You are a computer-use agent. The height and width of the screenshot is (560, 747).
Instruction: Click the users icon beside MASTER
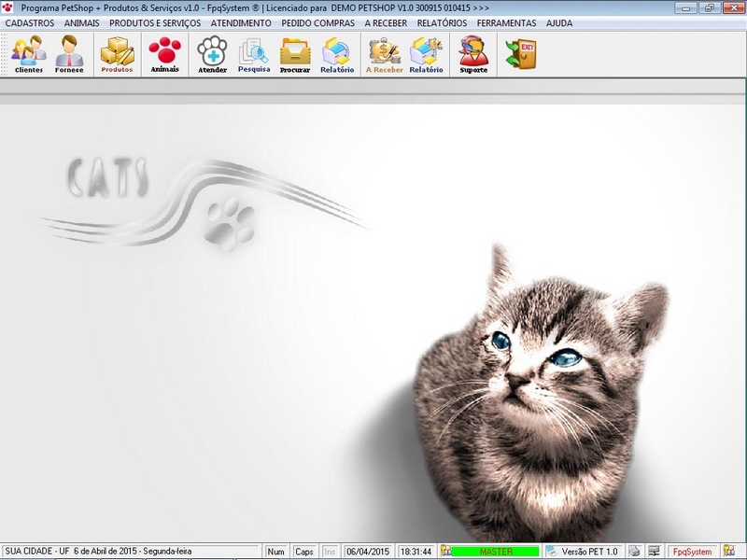(445, 551)
